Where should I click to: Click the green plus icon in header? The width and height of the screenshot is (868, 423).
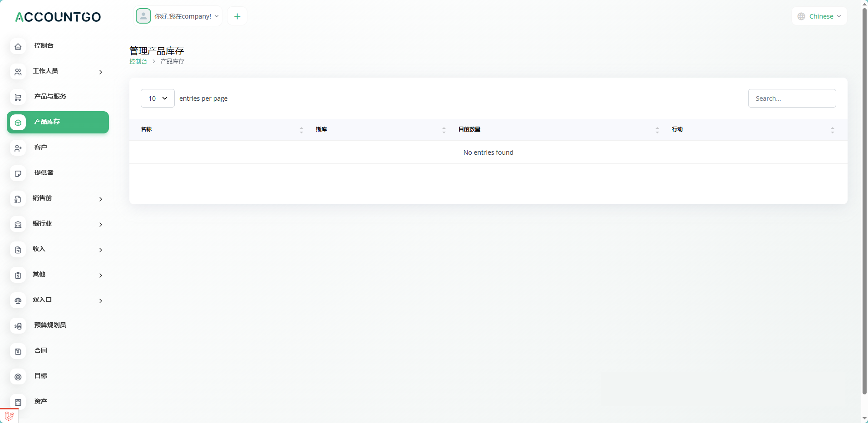237,16
